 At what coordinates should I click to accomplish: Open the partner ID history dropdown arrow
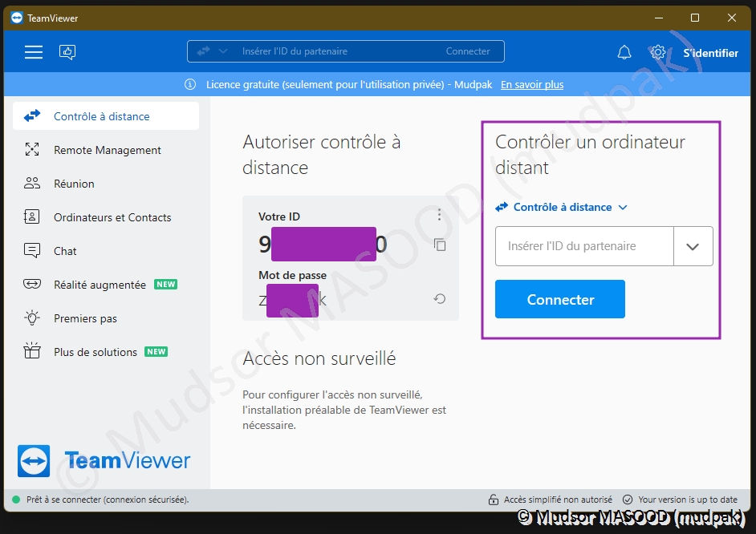pos(693,246)
